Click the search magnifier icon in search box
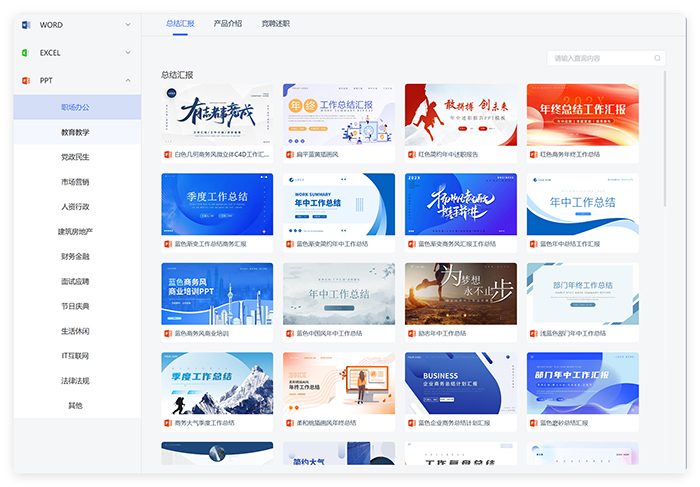The width and height of the screenshot is (700, 487). coord(655,58)
